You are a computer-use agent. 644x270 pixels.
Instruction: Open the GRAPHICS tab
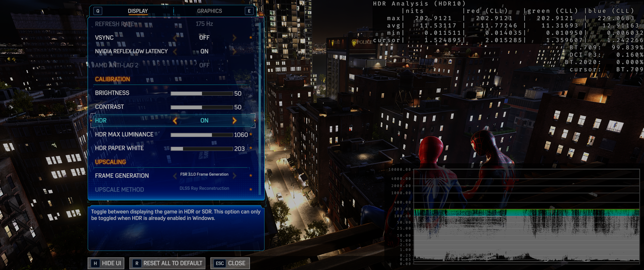[209, 11]
